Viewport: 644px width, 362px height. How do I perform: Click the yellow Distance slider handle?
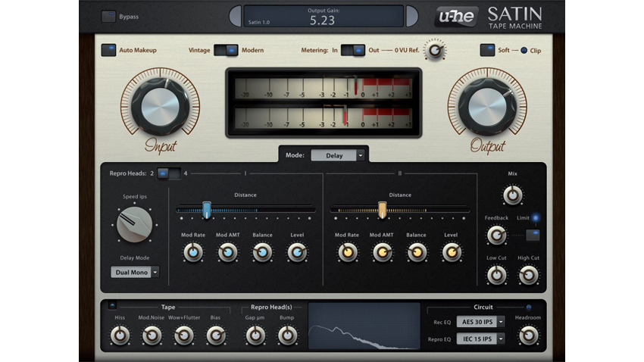[382, 210]
